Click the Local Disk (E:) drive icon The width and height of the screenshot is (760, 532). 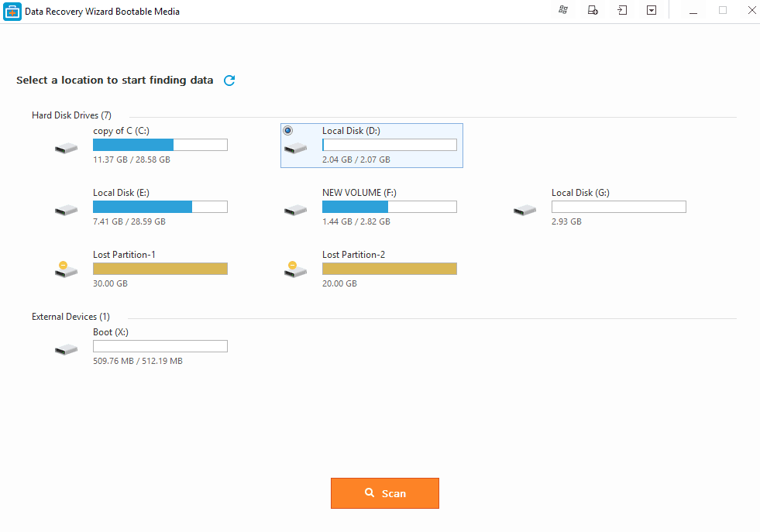click(66, 210)
